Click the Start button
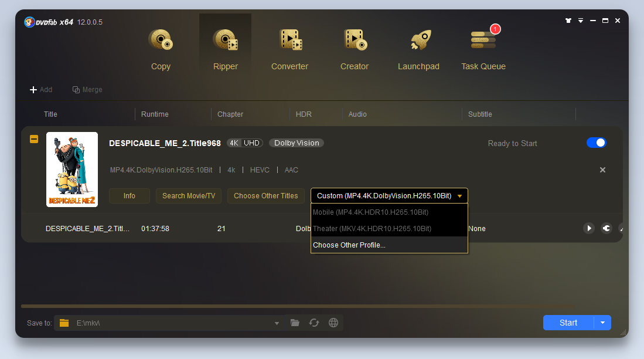The width and height of the screenshot is (644, 359). tap(568, 323)
